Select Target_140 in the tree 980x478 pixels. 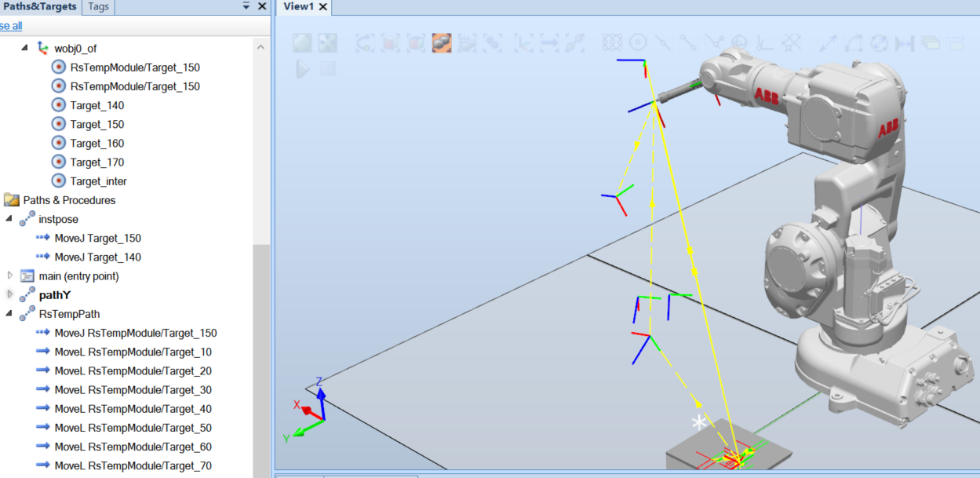(x=97, y=105)
